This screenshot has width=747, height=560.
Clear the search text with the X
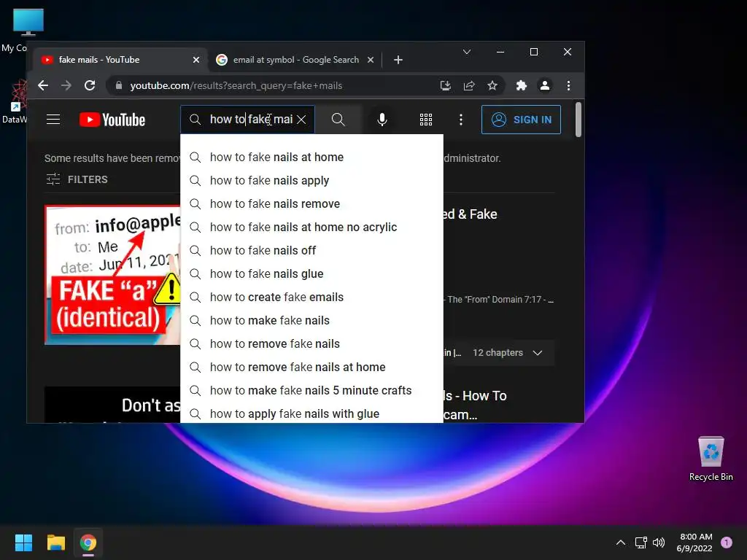301,120
